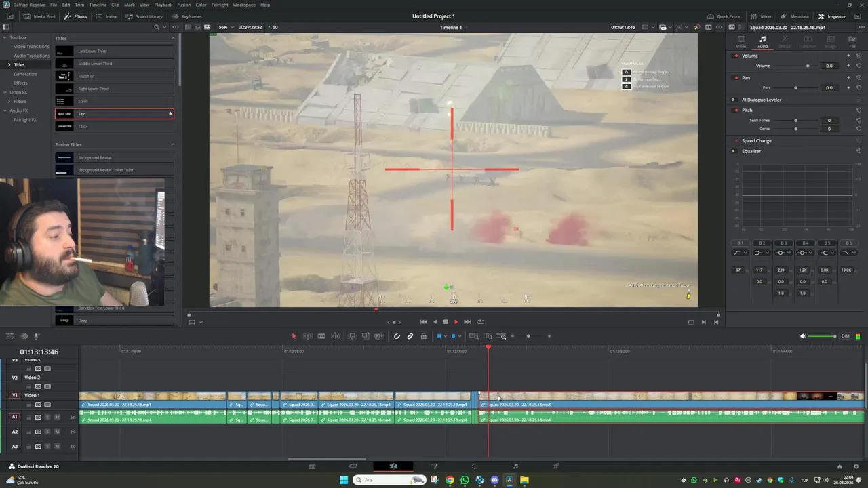Toggle the Pan section enable switch
868x488 pixels.
[x=736, y=77]
